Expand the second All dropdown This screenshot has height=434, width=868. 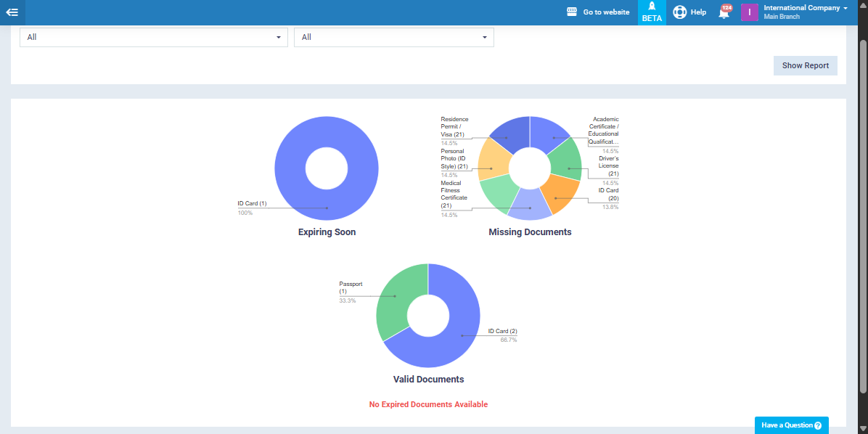[x=393, y=37]
